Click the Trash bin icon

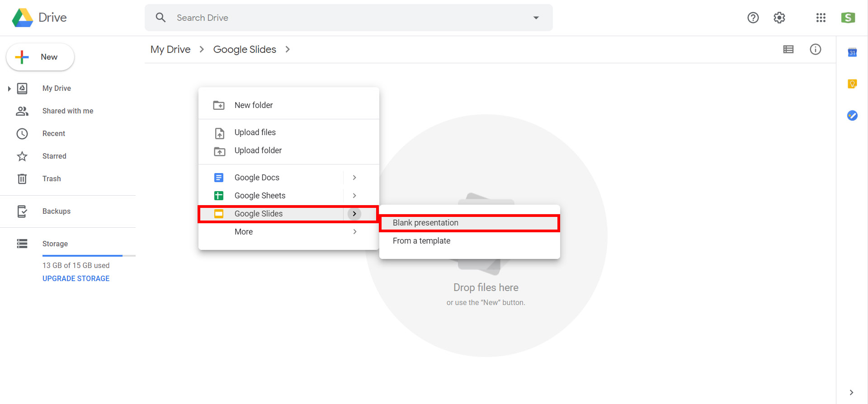[22, 179]
